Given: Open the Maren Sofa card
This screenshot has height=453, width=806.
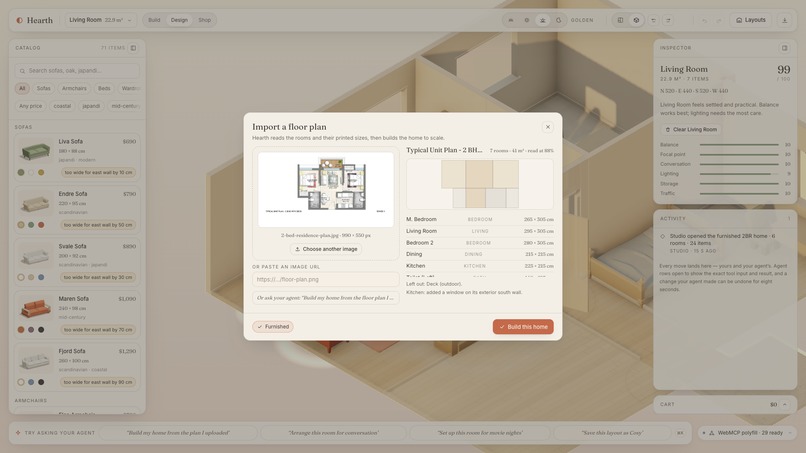Looking at the screenshot, I should (77, 315).
